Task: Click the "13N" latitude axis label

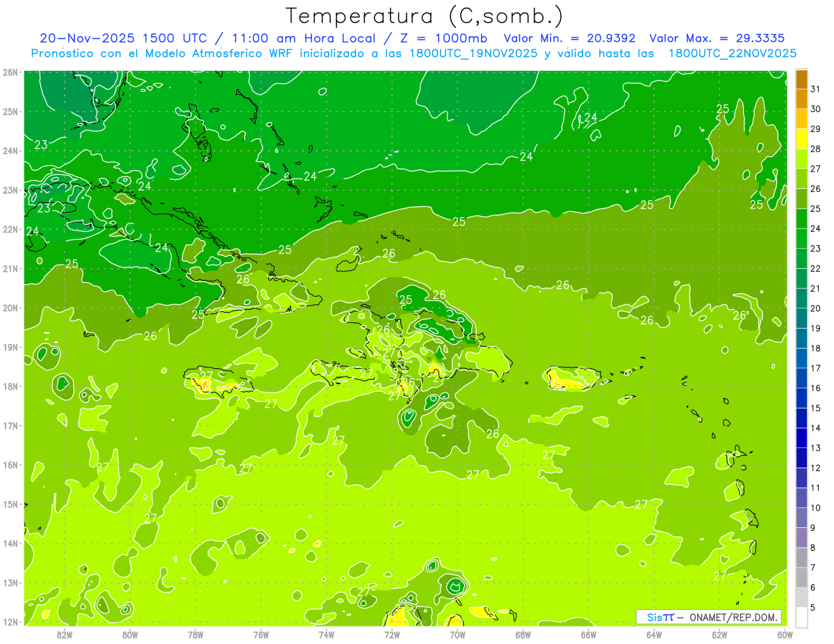Action: point(10,582)
